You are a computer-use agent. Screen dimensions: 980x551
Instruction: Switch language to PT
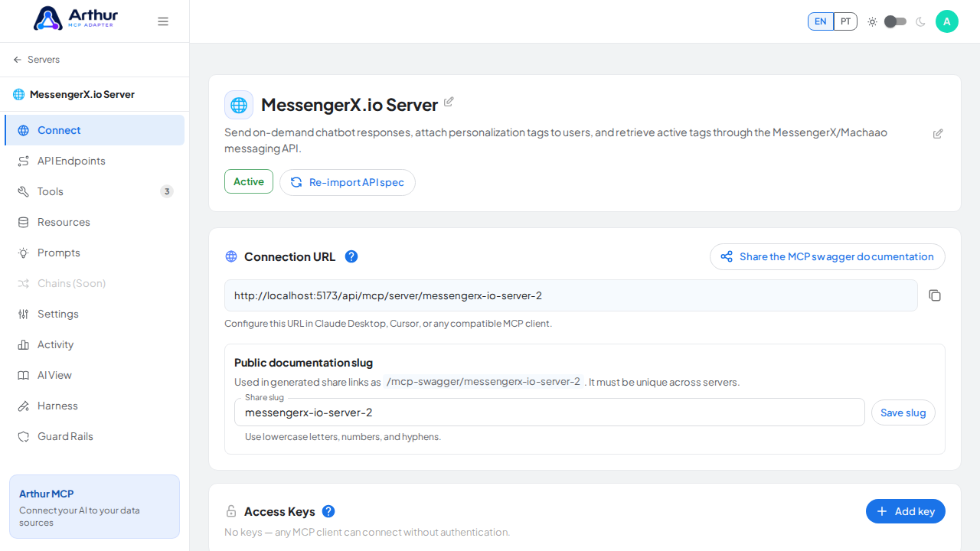845,21
